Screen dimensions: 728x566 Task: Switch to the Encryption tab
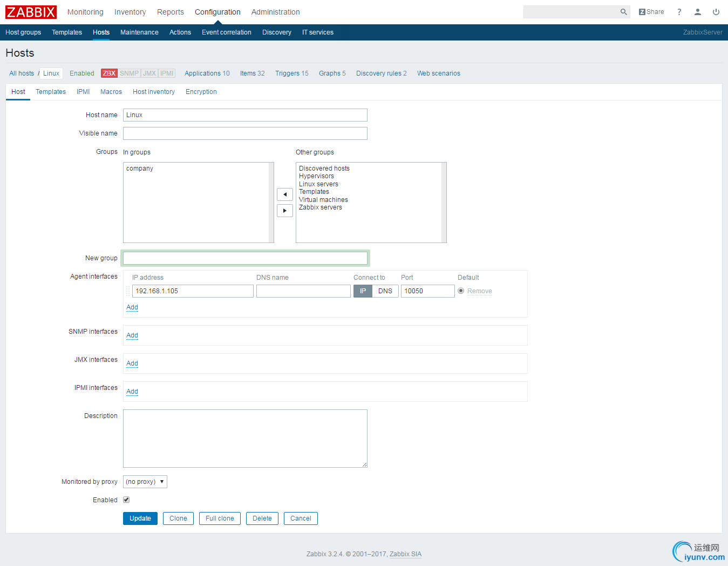(x=201, y=92)
